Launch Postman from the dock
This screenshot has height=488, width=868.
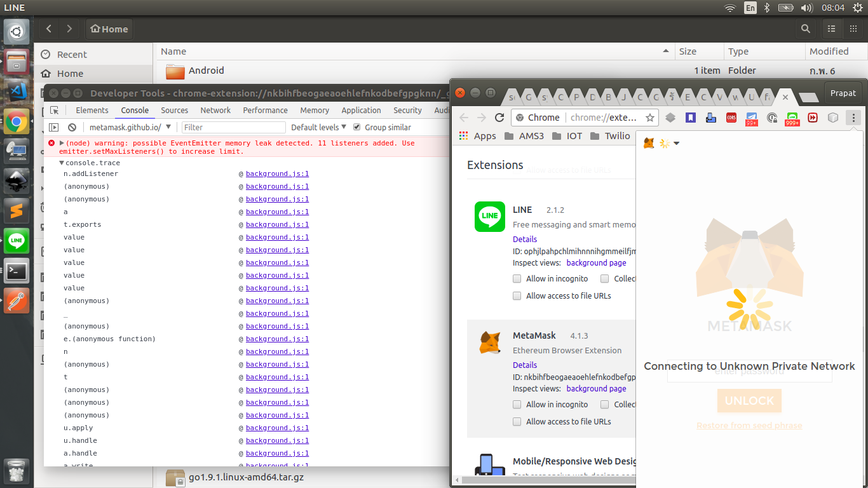[17, 300]
